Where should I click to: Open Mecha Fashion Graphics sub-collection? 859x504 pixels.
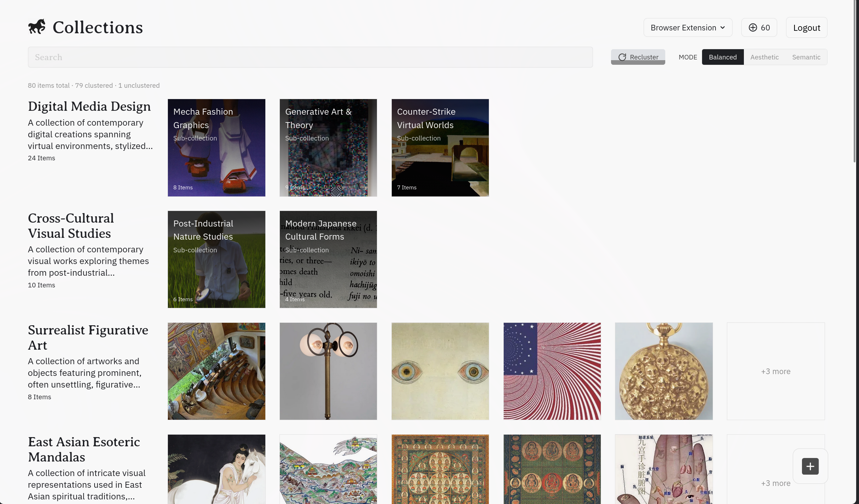click(x=216, y=148)
